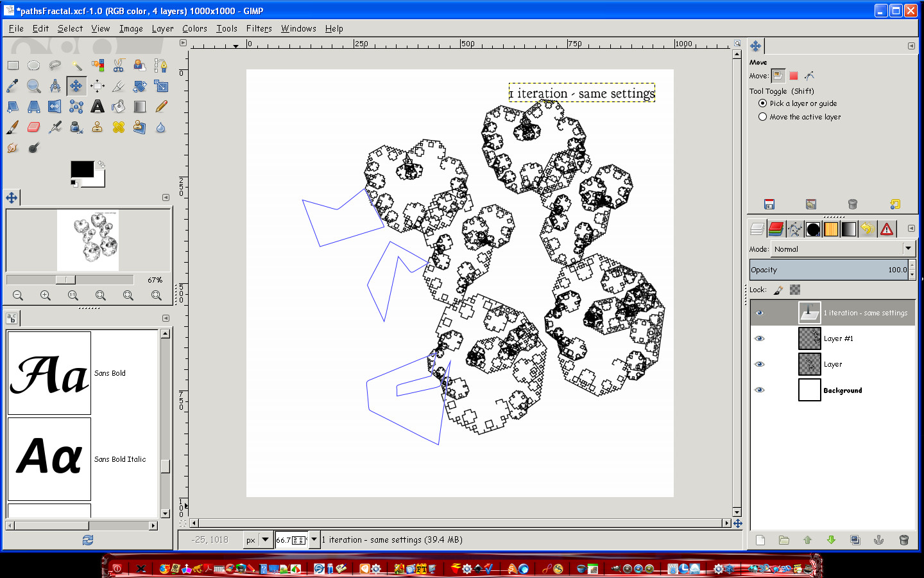
Task: Select the Measure compass tool
Action: click(x=55, y=85)
